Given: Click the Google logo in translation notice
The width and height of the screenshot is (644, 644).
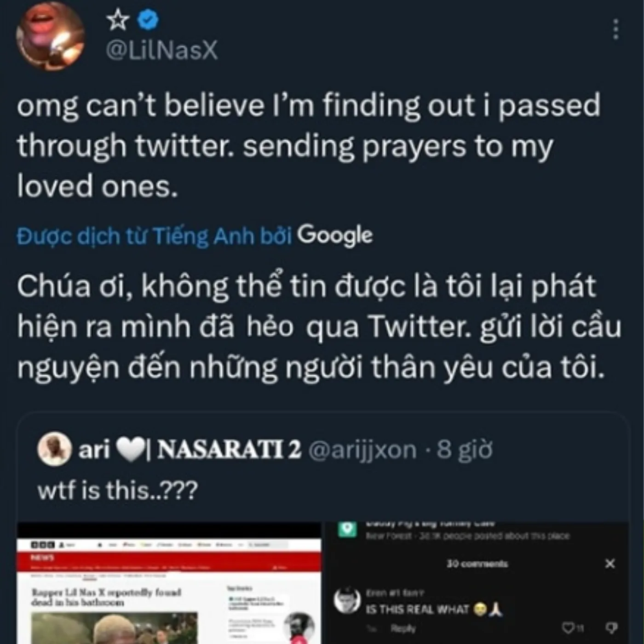Looking at the screenshot, I should [x=334, y=236].
